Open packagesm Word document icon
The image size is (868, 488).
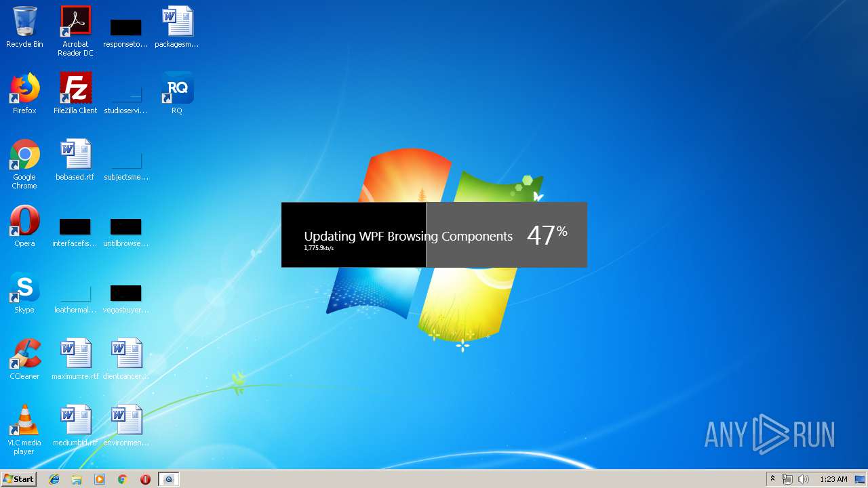pyautogui.click(x=177, y=27)
